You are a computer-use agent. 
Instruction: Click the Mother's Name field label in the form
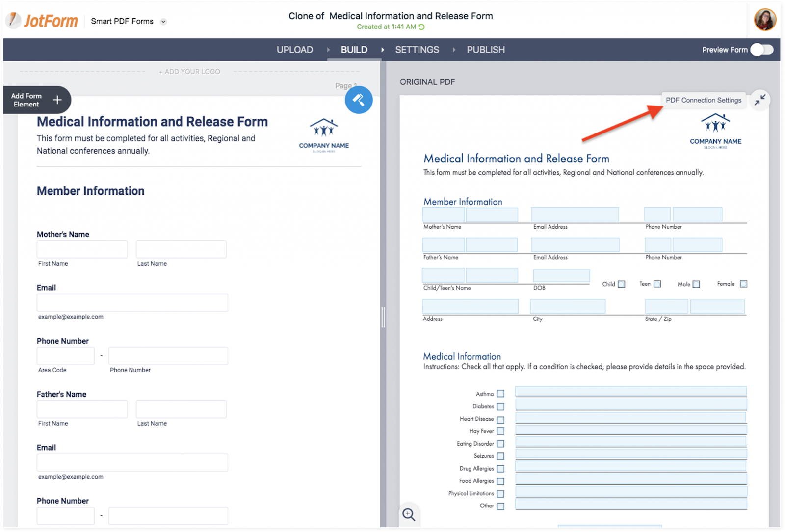(63, 234)
